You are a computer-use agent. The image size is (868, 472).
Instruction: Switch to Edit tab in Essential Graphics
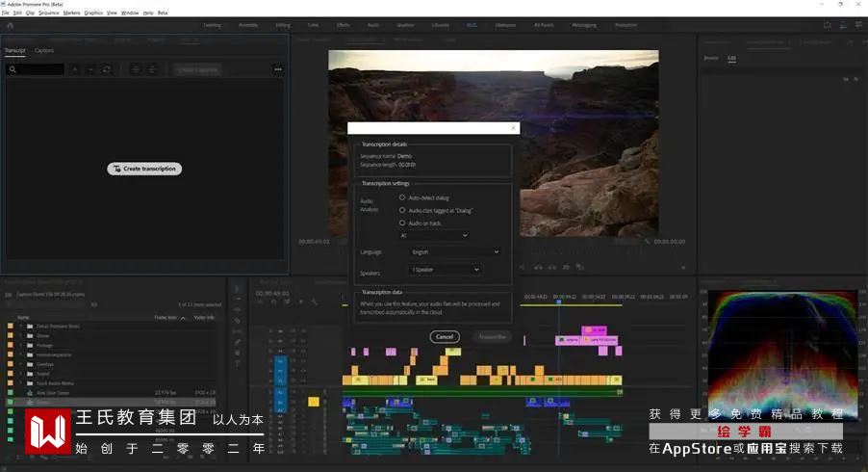click(x=731, y=58)
